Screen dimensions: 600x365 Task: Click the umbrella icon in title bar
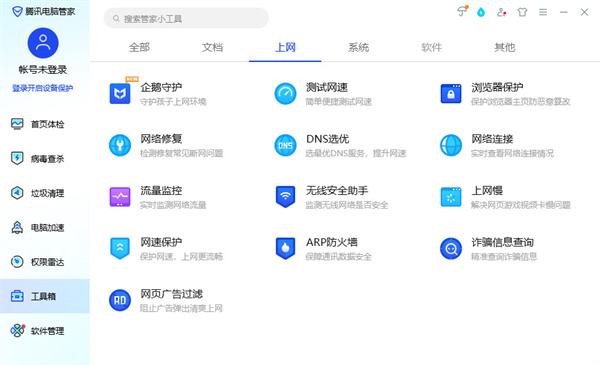pos(462,11)
